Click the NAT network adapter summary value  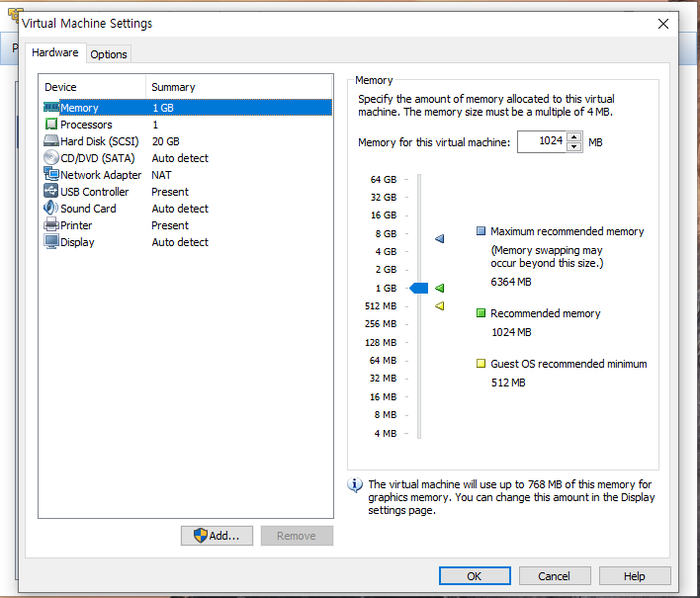click(161, 175)
